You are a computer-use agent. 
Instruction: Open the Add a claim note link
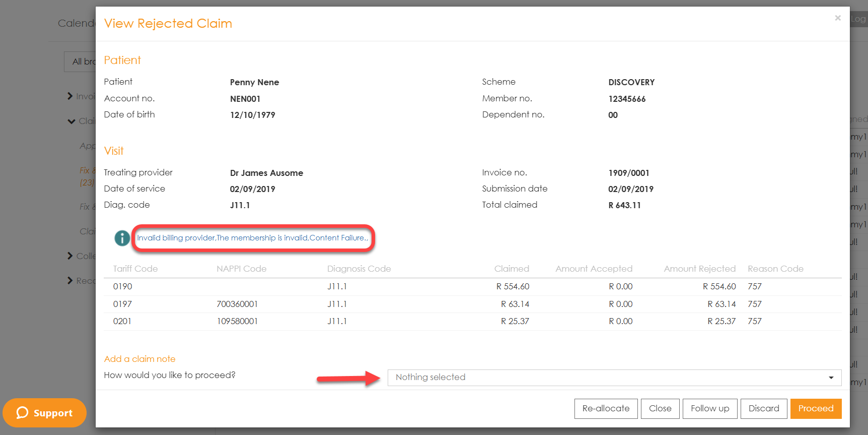tap(139, 359)
